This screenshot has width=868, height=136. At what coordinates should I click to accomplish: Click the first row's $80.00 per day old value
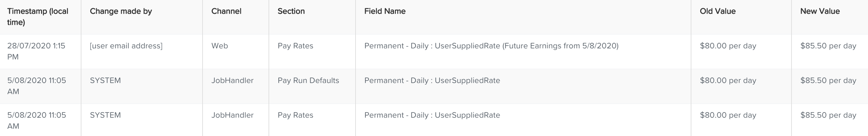[x=728, y=46]
